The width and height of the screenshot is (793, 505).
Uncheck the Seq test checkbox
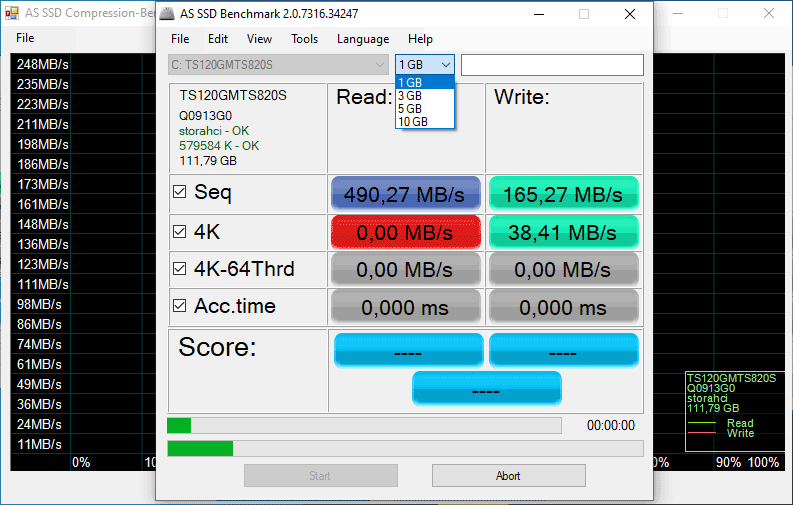pyautogui.click(x=180, y=192)
